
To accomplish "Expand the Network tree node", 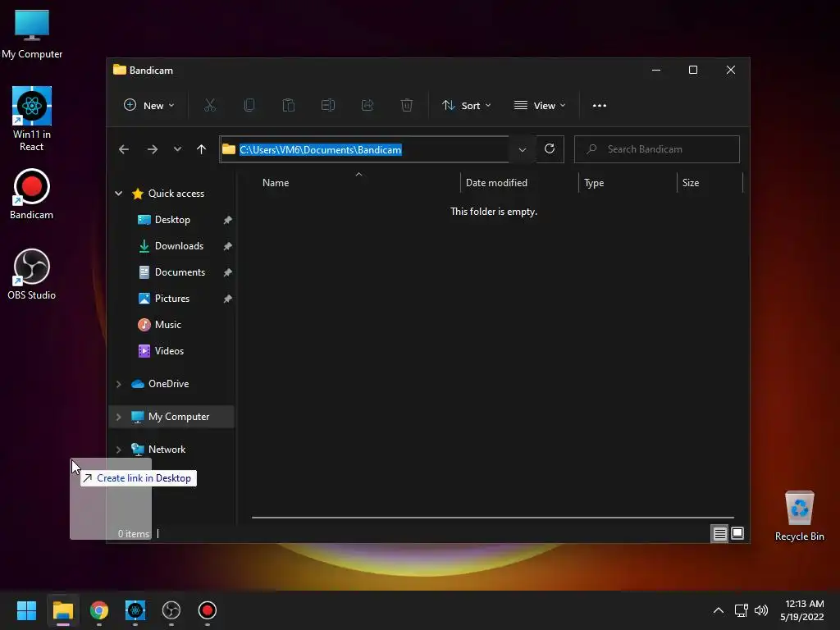I will point(119,450).
